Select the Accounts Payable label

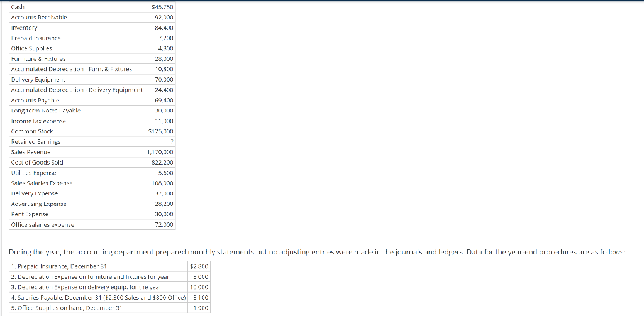[x=35, y=100]
